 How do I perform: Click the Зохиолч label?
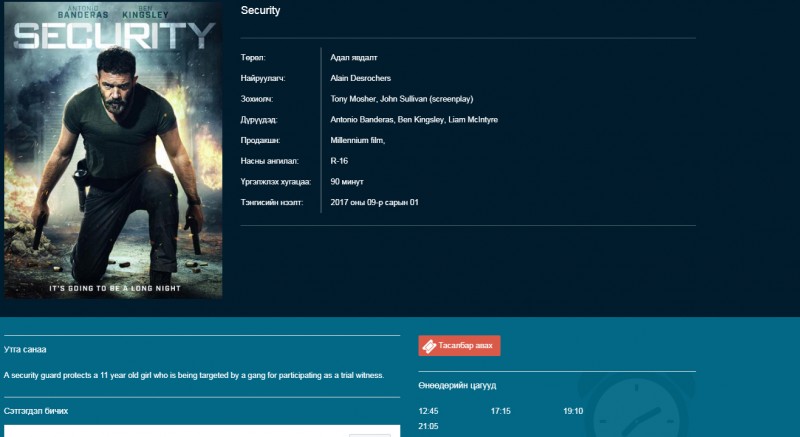(257, 99)
